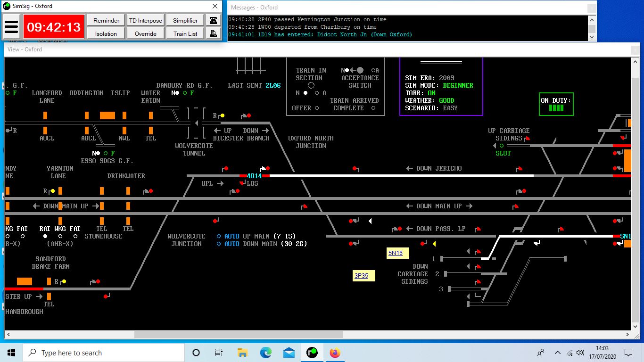
Task: Click horizontal scrollbar left arrow in View
Action: 8,334
